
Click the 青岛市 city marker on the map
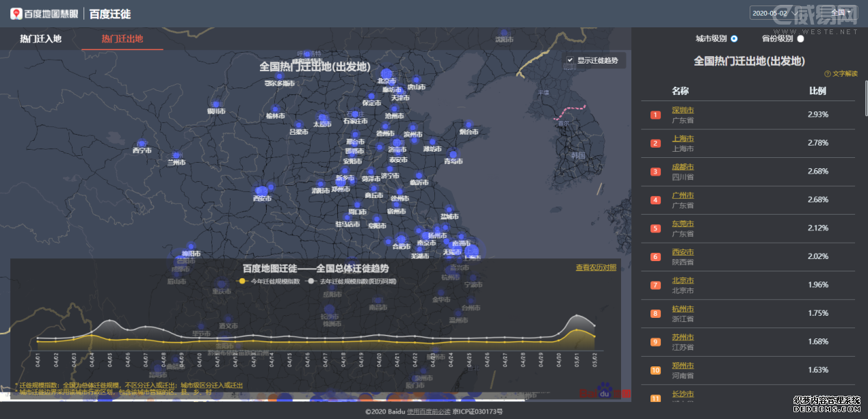tap(453, 155)
